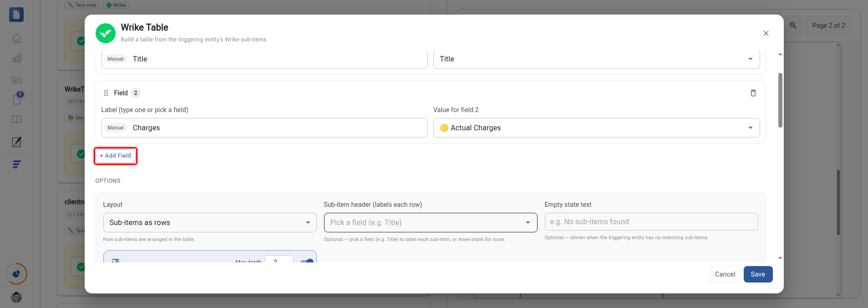The image size is (868, 308).
Task: Click the 'Wrike' chip at top
Action: pos(117,5)
